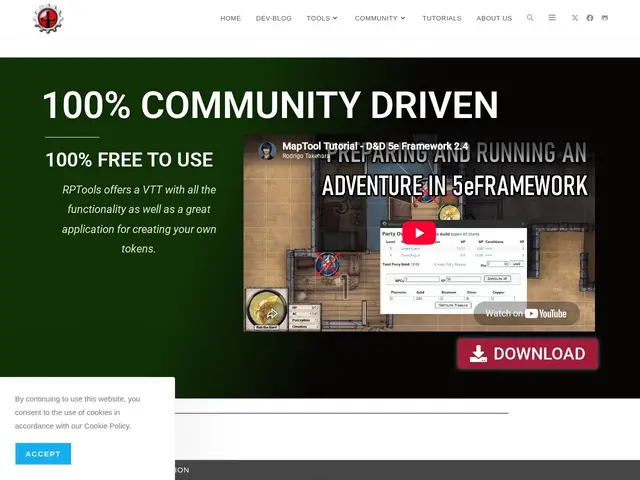Visit the Facebook social icon
Image resolution: width=640 pixels, height=480 pixels.
click(x=590, y=18)
